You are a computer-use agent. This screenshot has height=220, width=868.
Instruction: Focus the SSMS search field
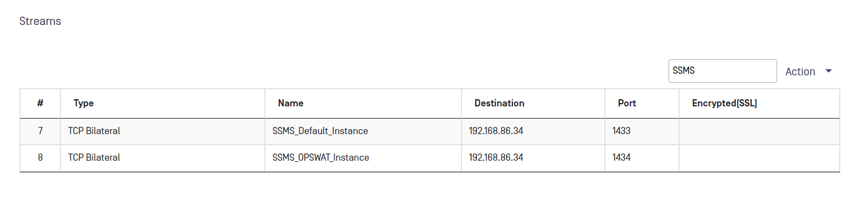[723, 71]
